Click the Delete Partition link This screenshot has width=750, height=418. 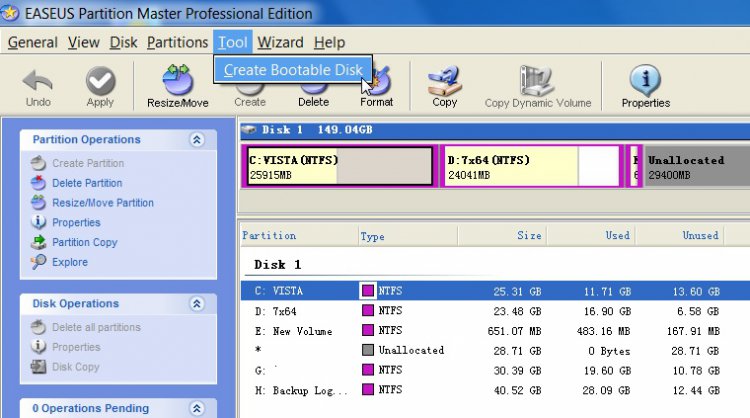click(87, 183)
